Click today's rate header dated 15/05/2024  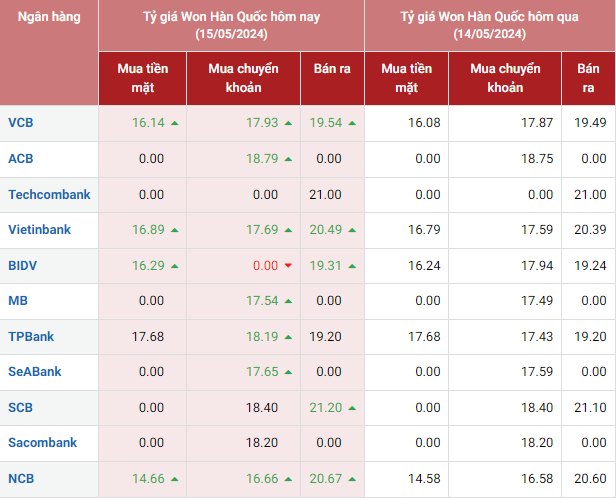(231, 26)
